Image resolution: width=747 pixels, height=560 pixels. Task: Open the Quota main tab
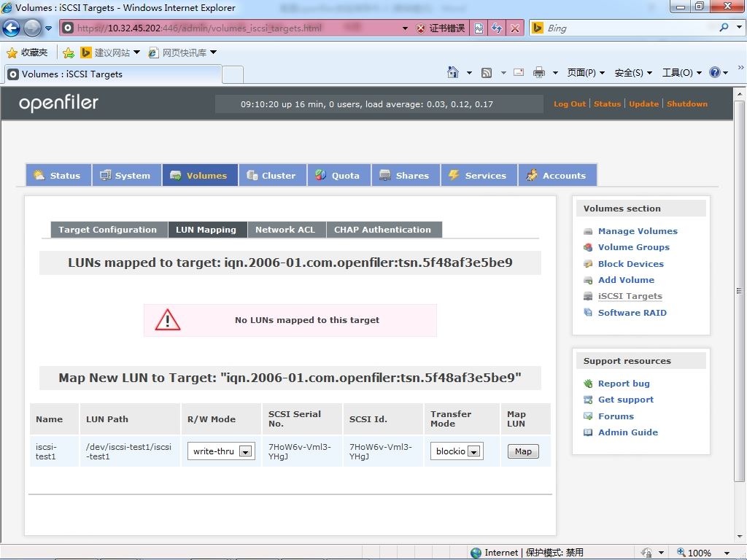339,175
